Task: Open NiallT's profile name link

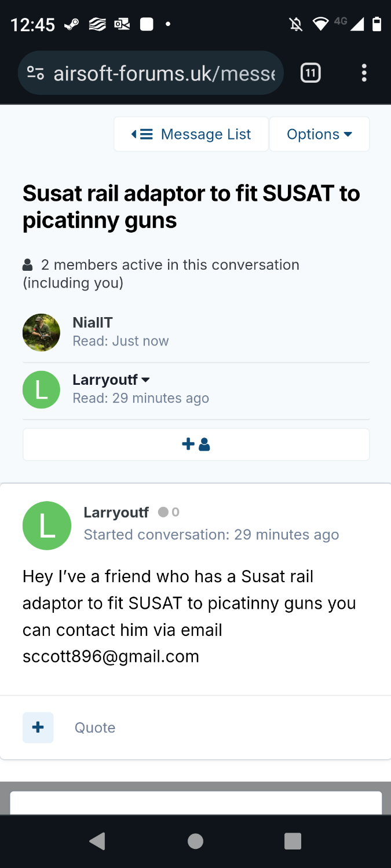Action: click(x=93, y=322)
